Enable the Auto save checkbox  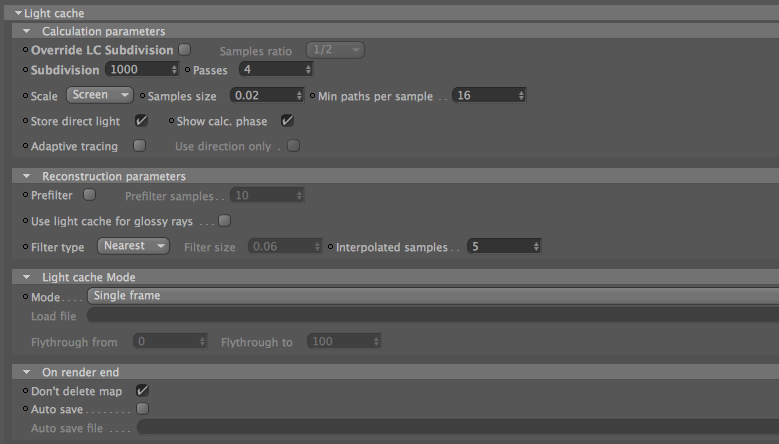pos(143,408)
